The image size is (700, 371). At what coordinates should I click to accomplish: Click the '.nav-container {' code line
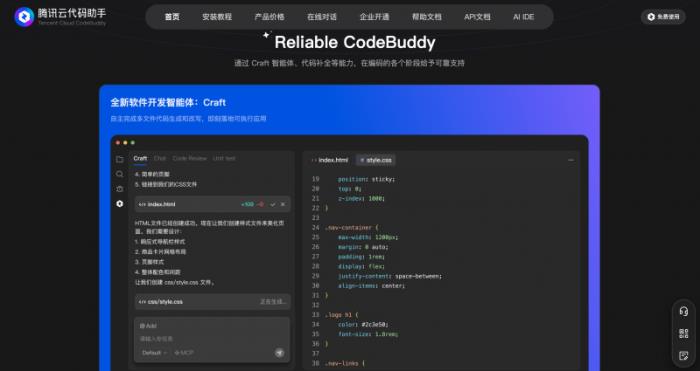pos(352,228)
